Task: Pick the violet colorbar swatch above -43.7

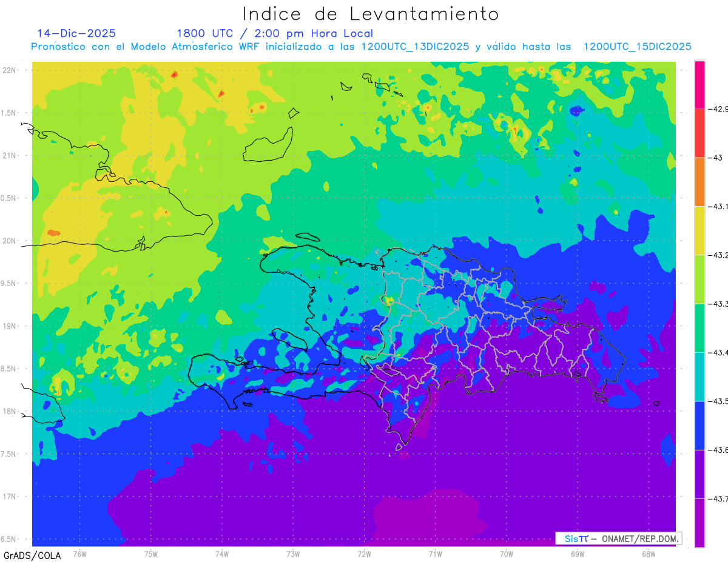Action: tap(699, 474)
